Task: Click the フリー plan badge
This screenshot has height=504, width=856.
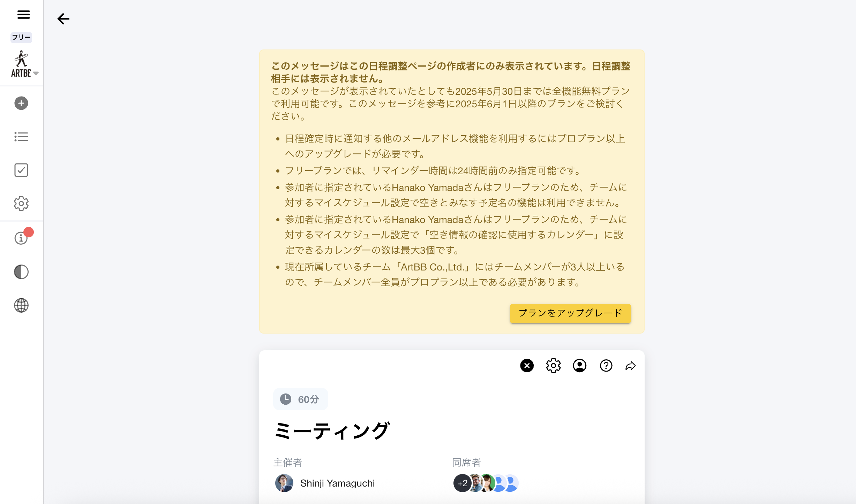Action: click(21, 37)
